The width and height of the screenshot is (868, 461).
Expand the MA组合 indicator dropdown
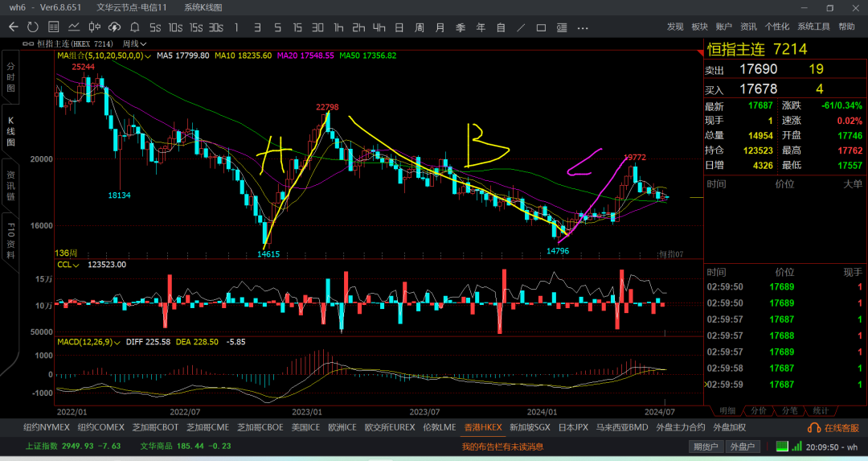104,56
